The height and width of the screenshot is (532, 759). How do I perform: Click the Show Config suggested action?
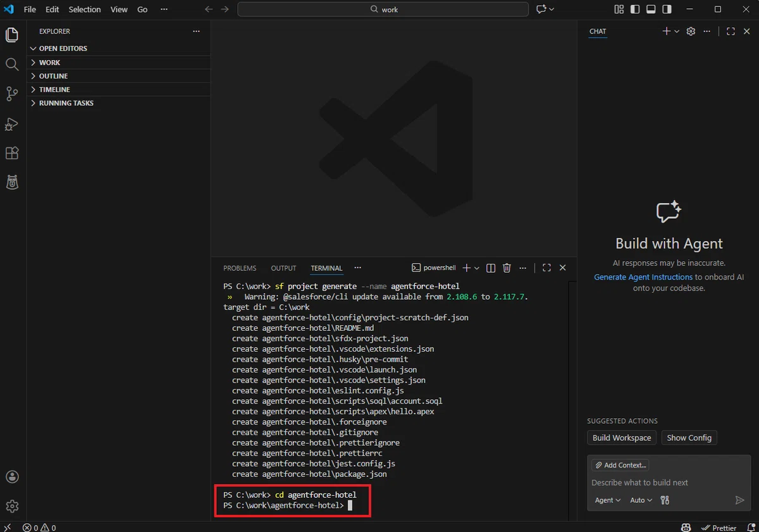689,438
